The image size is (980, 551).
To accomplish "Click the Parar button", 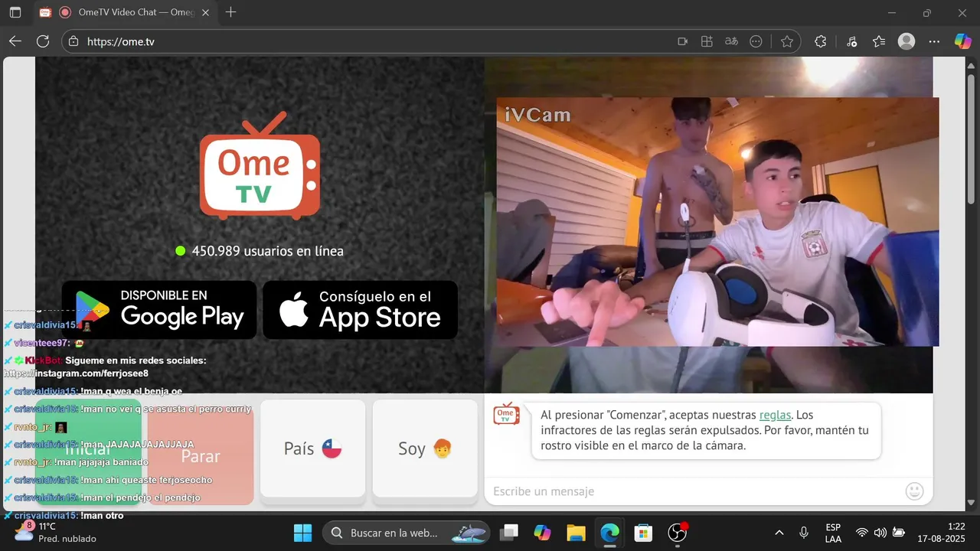I will click(201, 451).
